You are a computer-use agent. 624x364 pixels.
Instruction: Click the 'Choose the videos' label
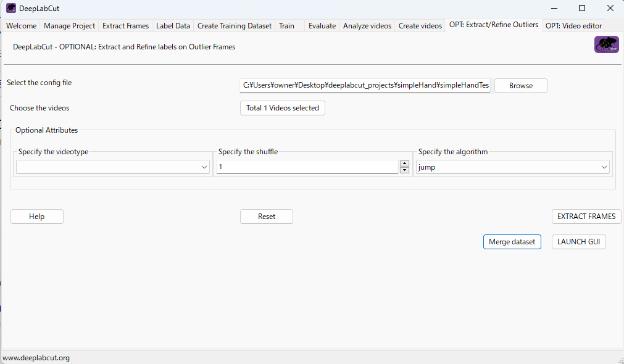[x=40, y=108]
